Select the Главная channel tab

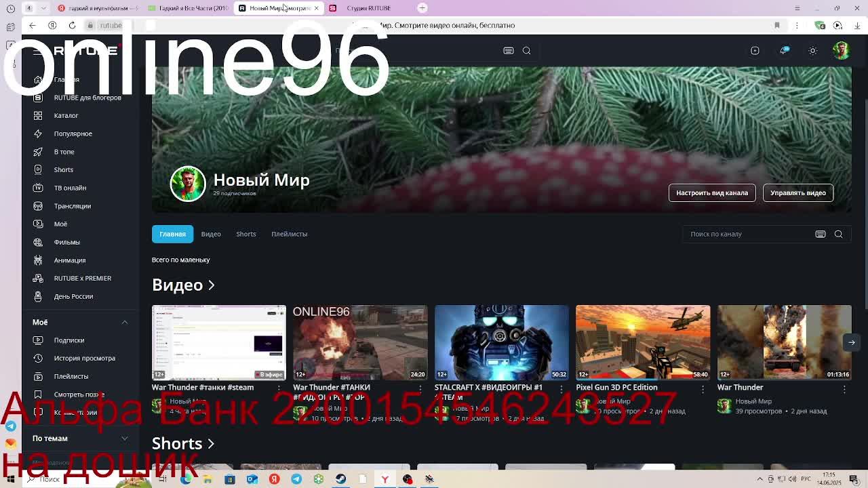coord(172,234)
